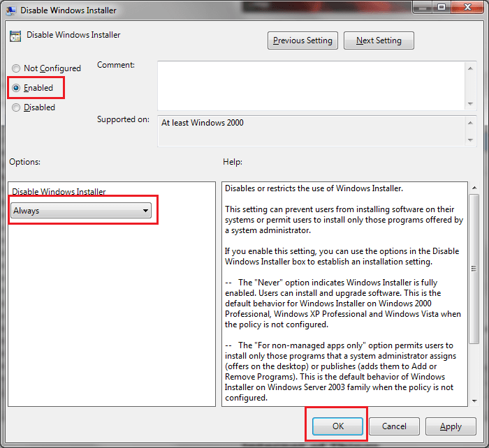Click 'At least Windows 2000' text

202,123
